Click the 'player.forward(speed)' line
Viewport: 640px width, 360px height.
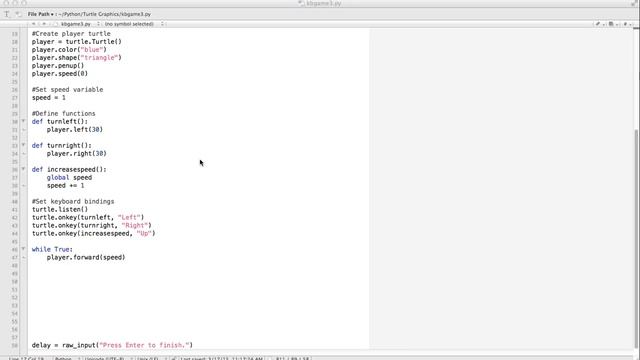[86, 257]
